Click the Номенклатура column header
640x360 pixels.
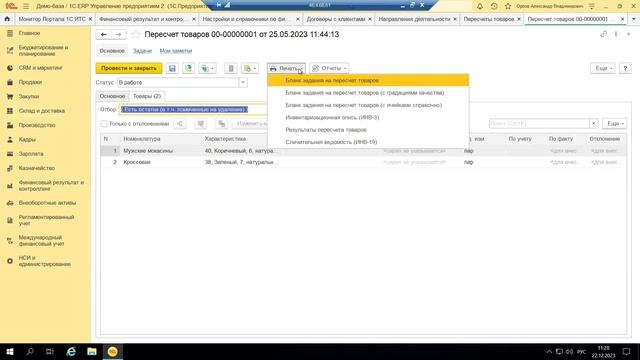(142, 139)
